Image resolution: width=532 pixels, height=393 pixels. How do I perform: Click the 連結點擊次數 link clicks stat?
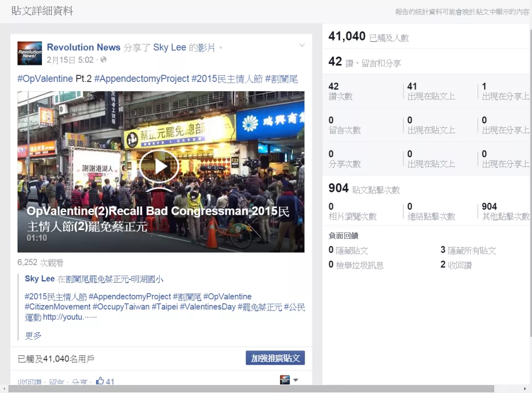coord(431,211)
